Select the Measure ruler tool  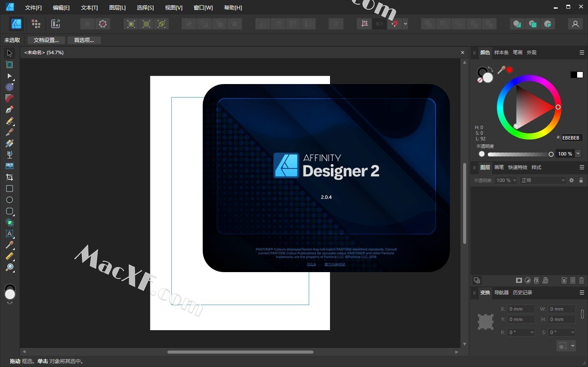coord(10,256)
